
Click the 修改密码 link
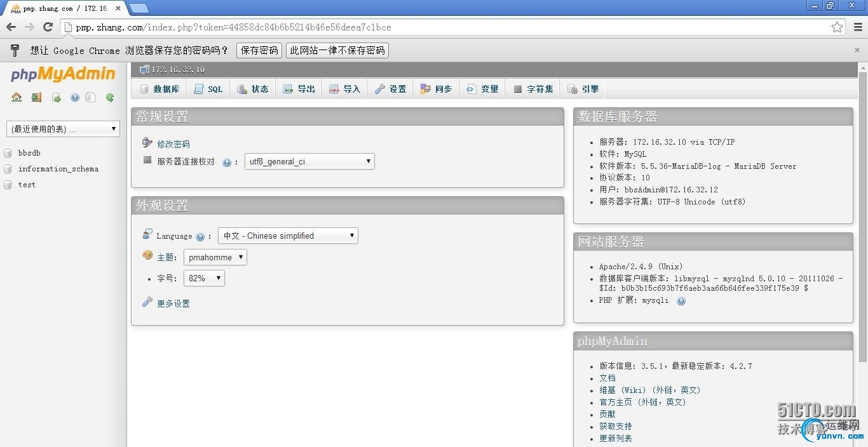coord(173,144)
